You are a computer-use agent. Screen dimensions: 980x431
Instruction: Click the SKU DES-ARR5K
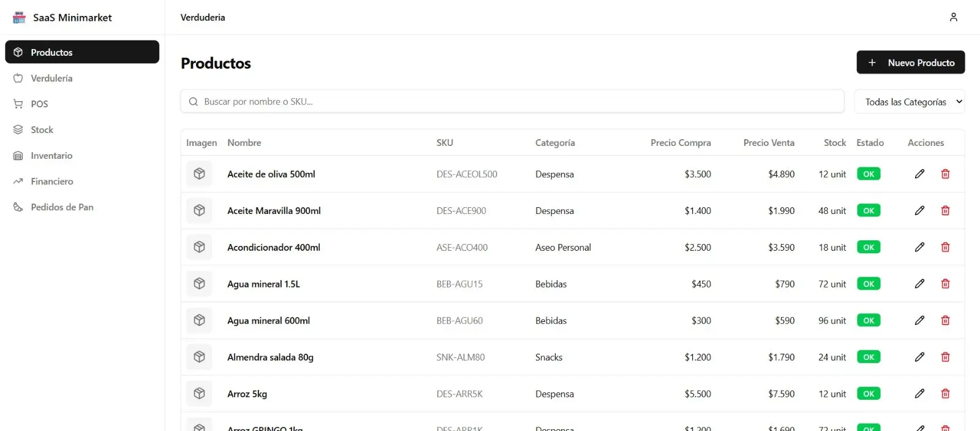pyautogui.click(x=459, y=394)
